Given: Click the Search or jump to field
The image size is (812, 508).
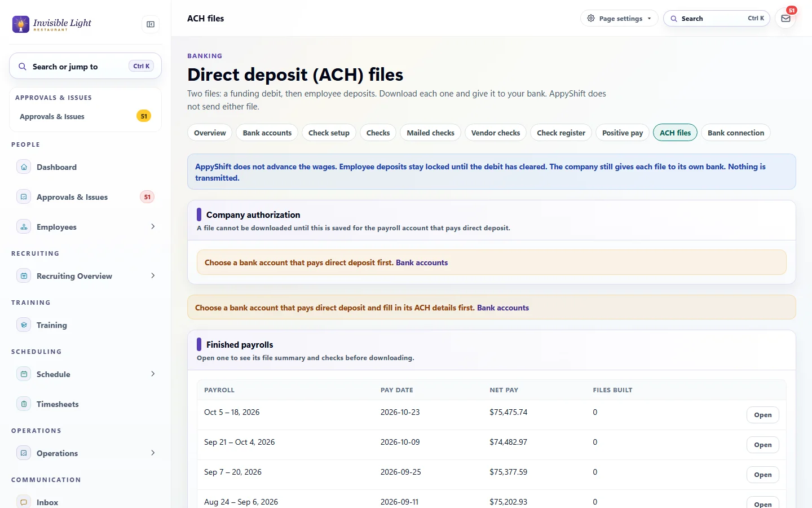Looking at the screenshot, I should tap(85, 67).
